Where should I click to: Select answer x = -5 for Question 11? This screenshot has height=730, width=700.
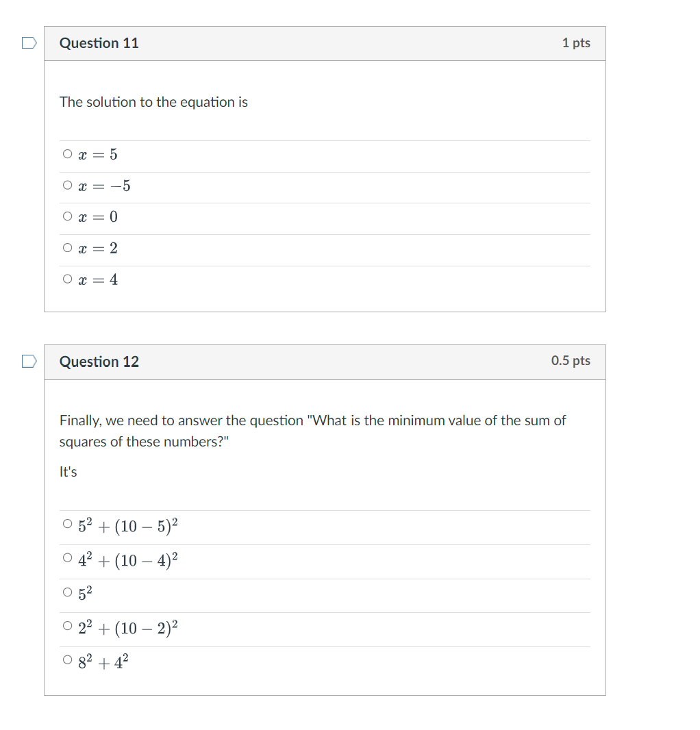[x=66, y=185]
